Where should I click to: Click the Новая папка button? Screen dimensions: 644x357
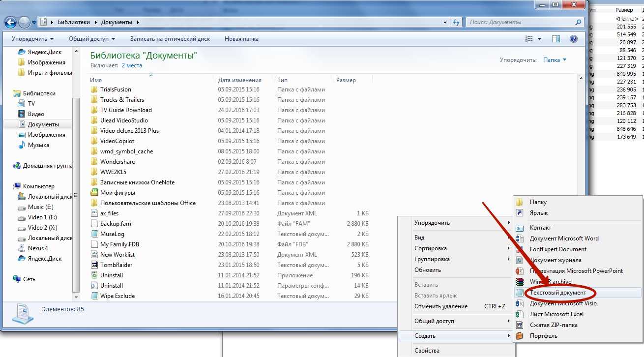[241, 39]
